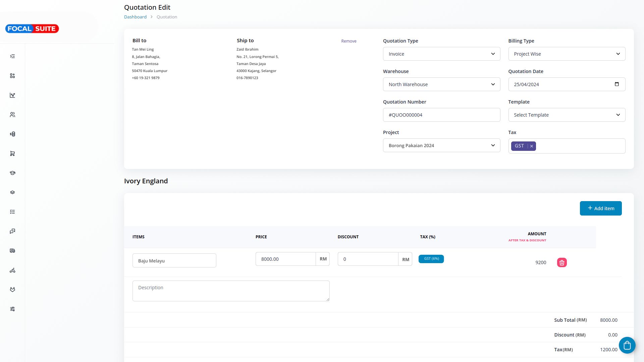Open the Select Template dropdown
The height and width of the screenshot is (362, 644).
tap(567, 115)
